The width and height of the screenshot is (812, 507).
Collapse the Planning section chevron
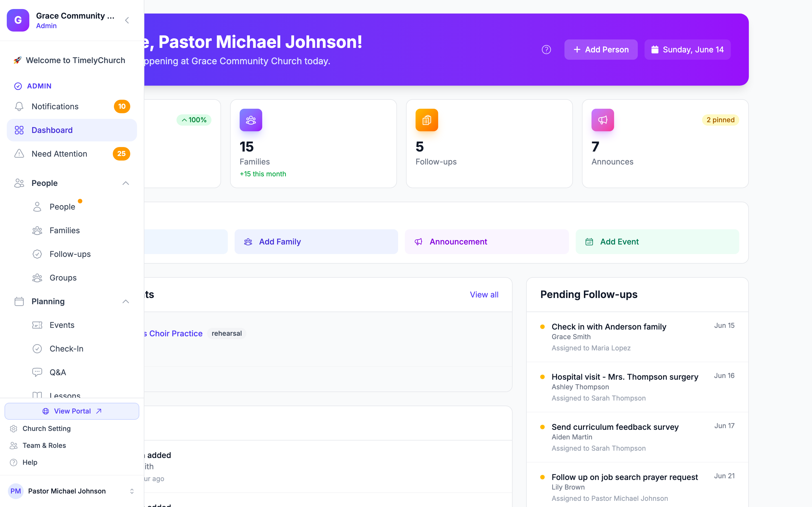(x=125, y=301)
